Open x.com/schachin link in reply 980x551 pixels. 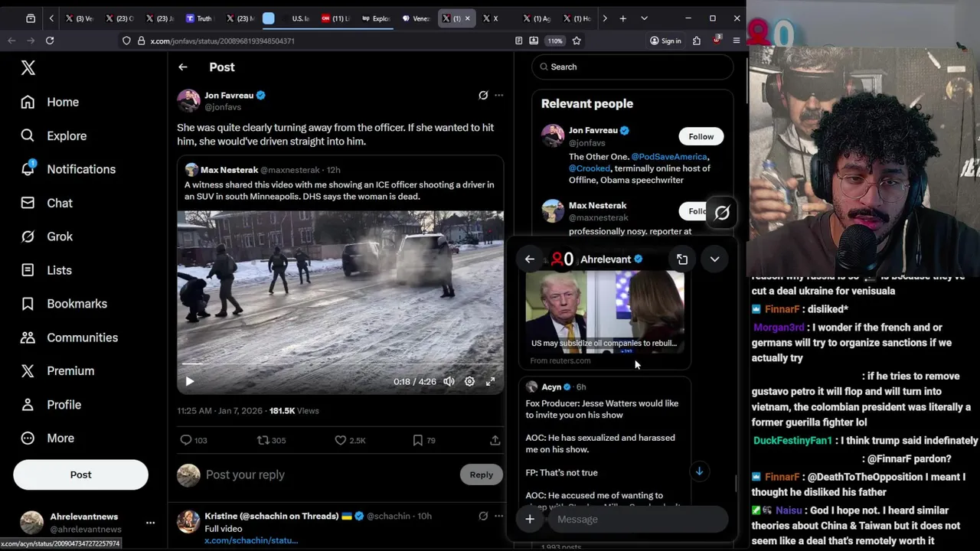coord(251,540)
